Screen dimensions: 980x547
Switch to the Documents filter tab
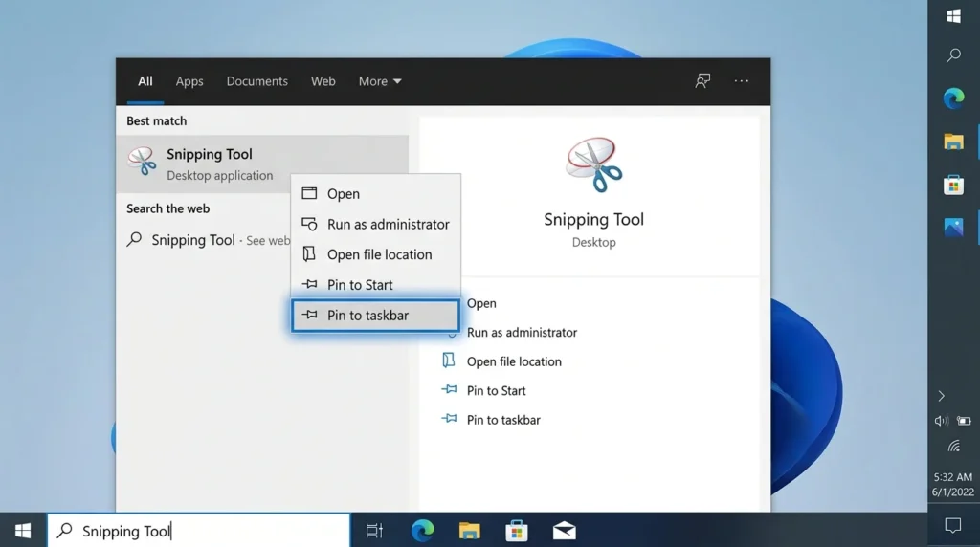[x=256, y=81]
